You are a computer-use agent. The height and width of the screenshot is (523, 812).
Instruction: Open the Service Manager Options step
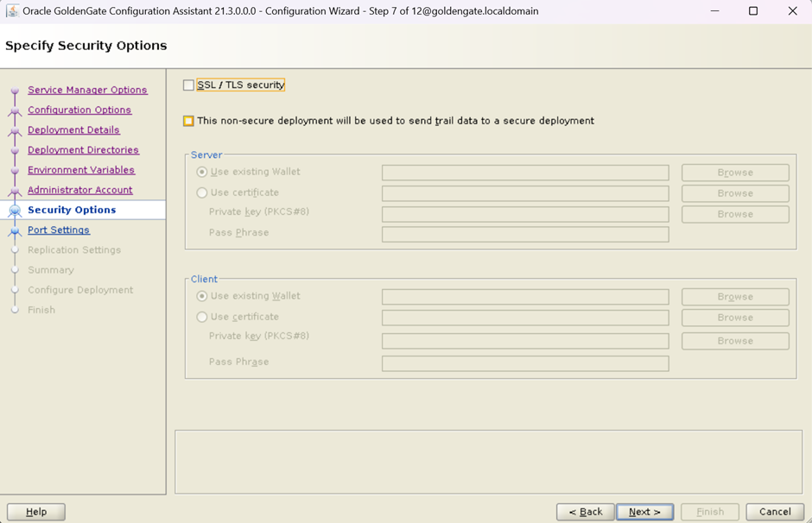click(x=87, y=90)
